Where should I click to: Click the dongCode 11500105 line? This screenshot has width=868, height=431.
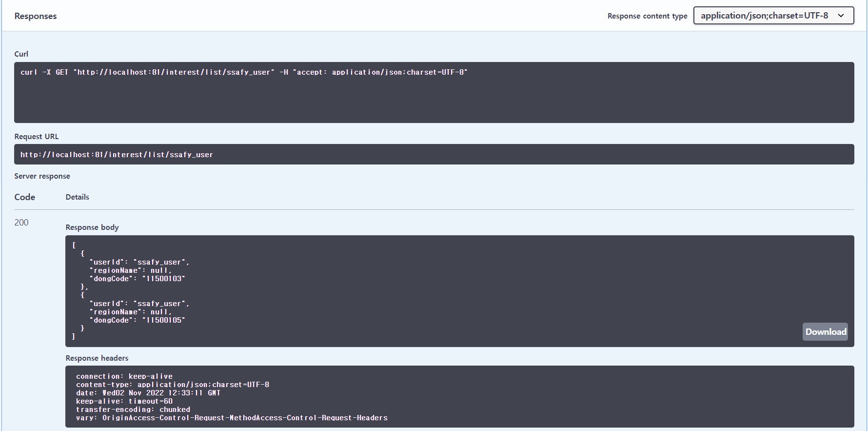pos(138,320)
